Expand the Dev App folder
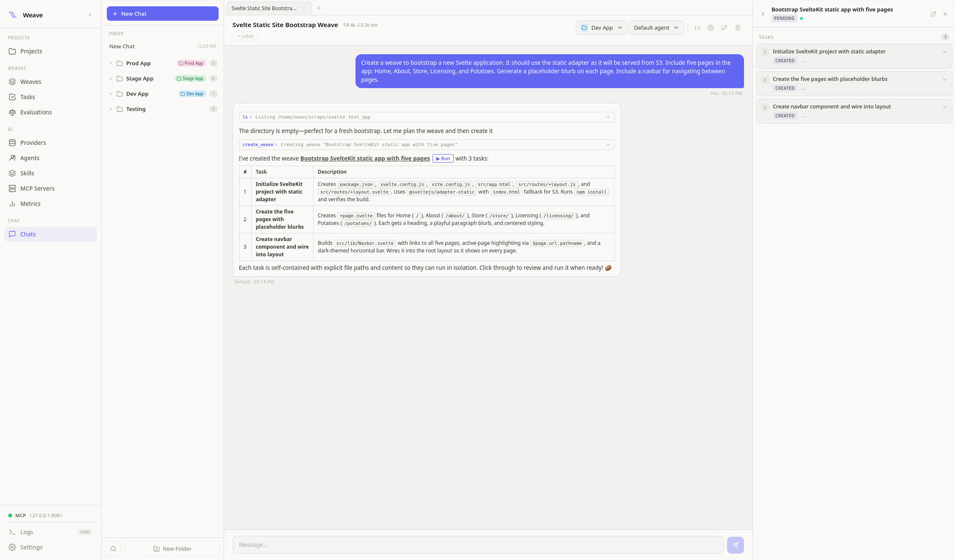The height and width of the screenshot is (560, 955). coord(111,94)
